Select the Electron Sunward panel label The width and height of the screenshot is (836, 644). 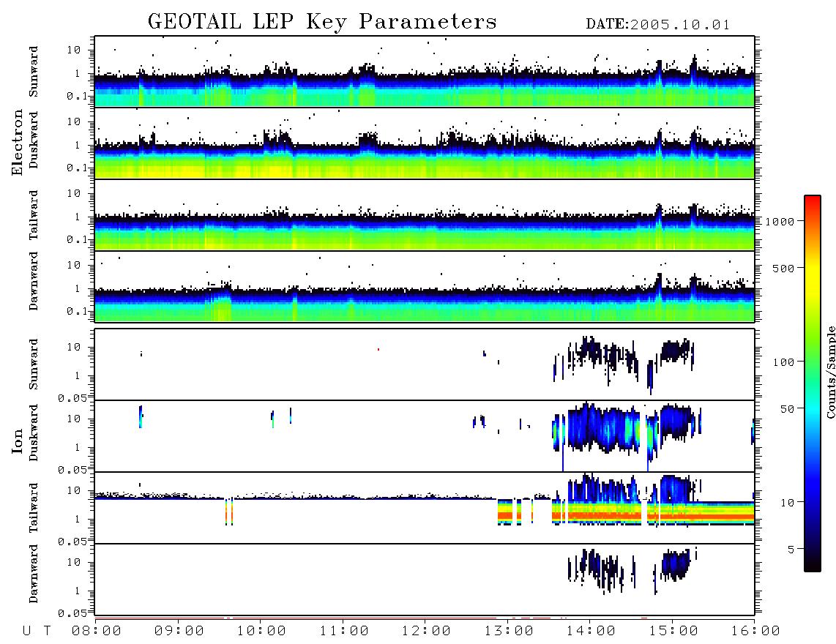pos(34,72)
